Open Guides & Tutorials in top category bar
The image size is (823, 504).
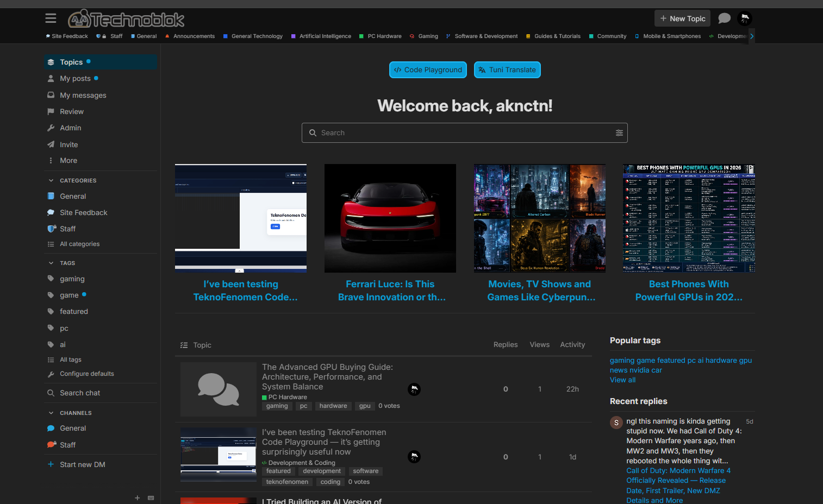click(553, 36)
